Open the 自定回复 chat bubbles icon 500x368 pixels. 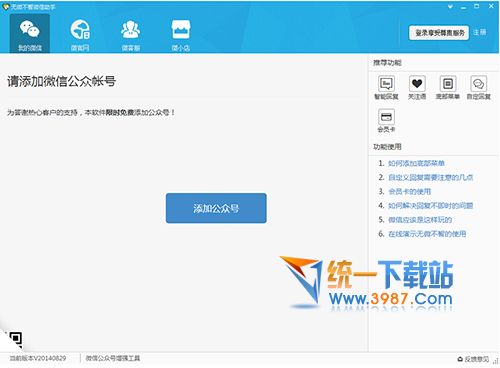tap(478, 88)
